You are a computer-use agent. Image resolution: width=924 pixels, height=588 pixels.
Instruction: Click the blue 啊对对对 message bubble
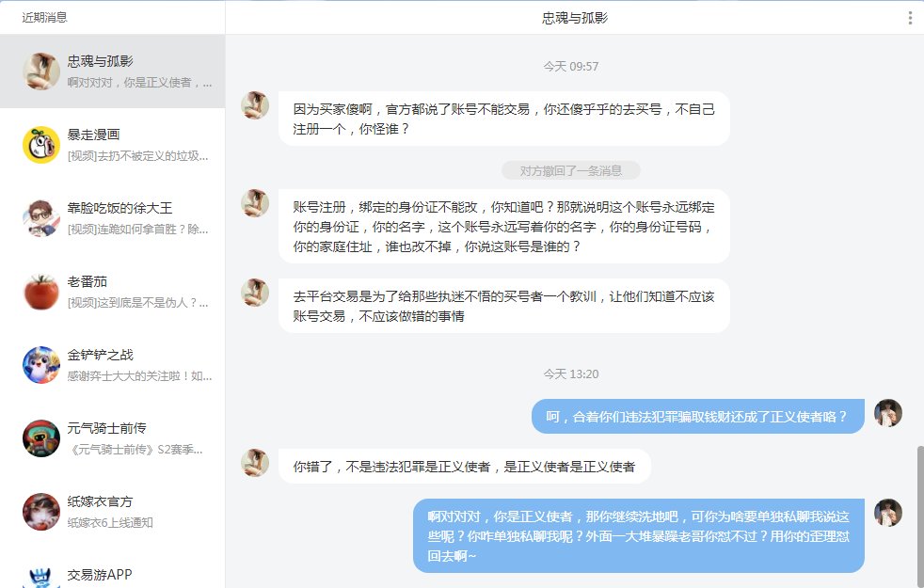[638, 535]
